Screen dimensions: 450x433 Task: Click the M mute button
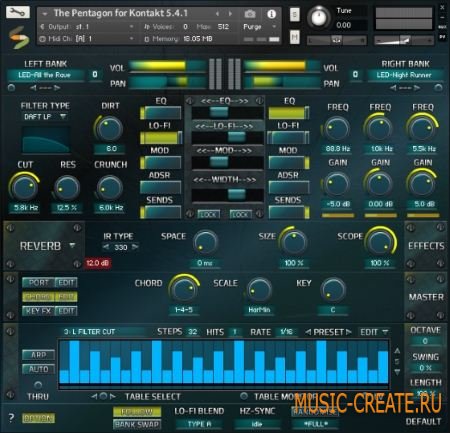pyautogui.click(x=295, y=36)
